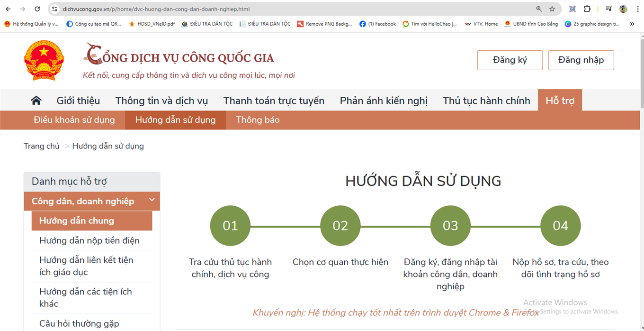
Task: Click the Đăng ký button
Action: [510, 60]
